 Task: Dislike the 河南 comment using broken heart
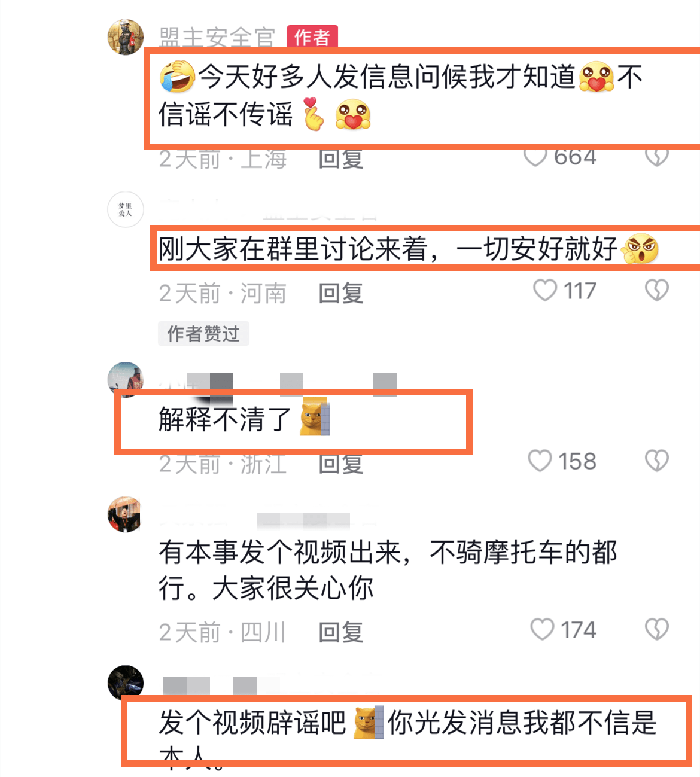656,291
